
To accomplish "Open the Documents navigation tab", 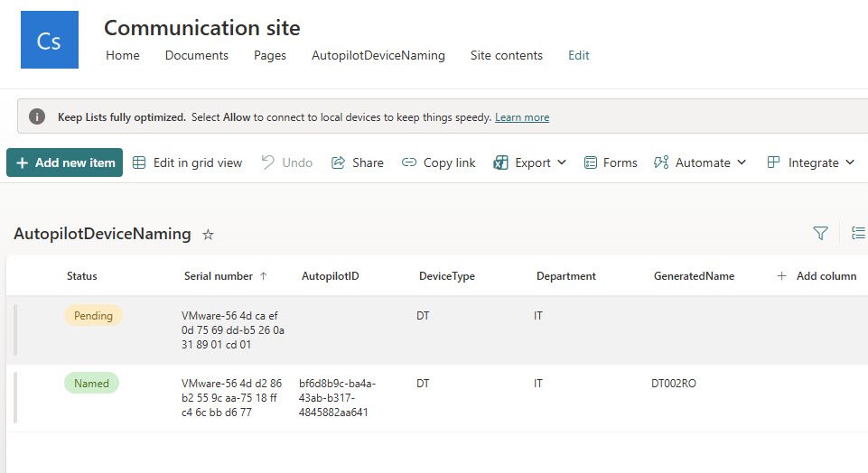I will point(196,55).
